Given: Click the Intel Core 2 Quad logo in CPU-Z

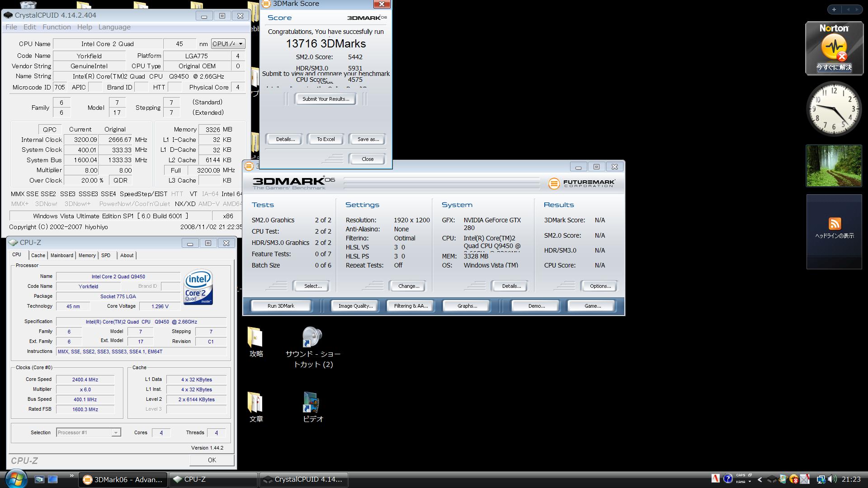Looking at the screenshot, I should point(198,287).
